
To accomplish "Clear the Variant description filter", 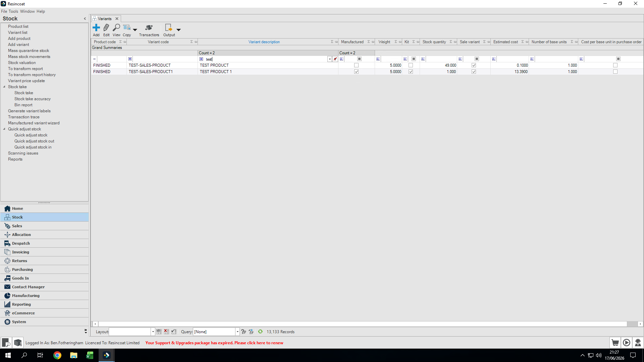I will click(x=335, y=59).
